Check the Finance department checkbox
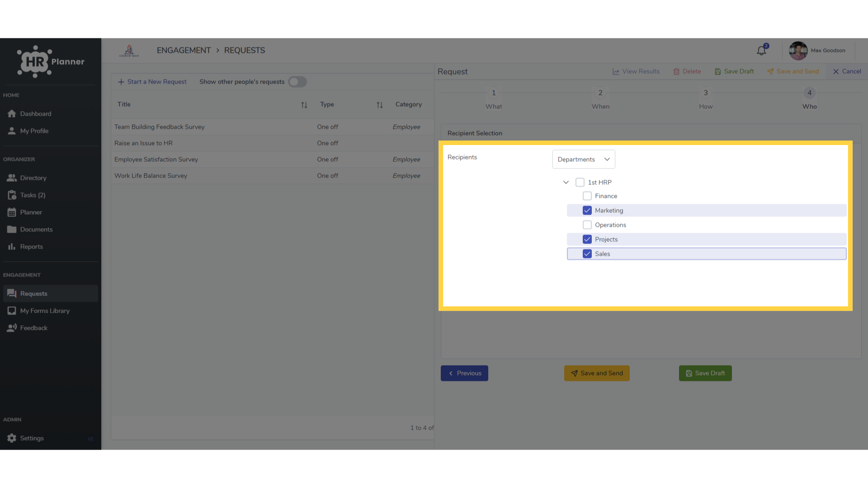Screen dimensions: 868x488 coord(587,196)
